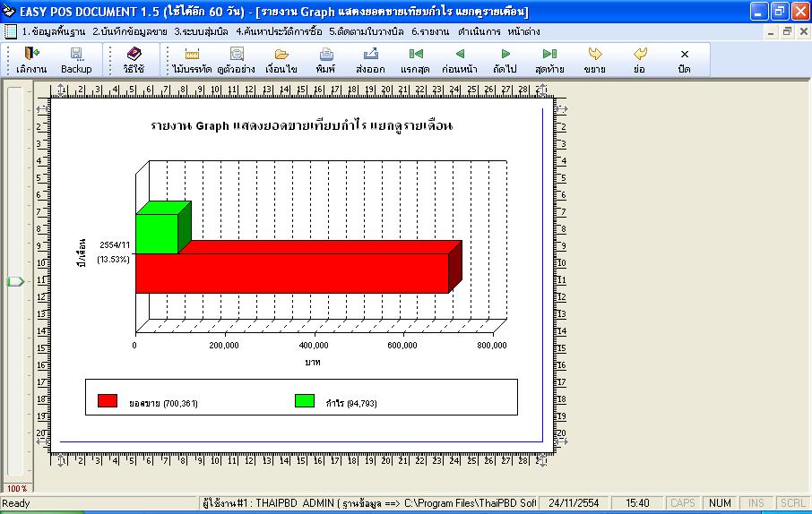Image resolution: width=812 pixels, height=514 pixels.
Task: Click the green vertical slider thumb on left
Action: (15, 281)
